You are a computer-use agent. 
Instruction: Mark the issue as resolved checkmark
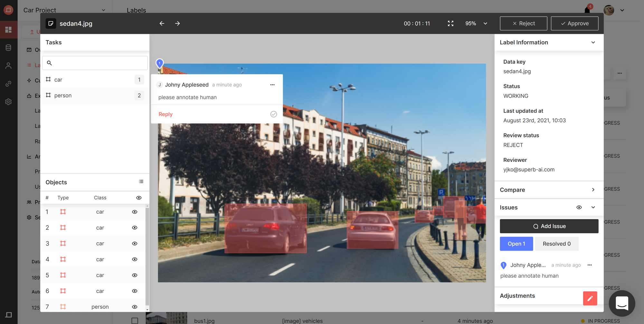pyautogui.click(x=274, y=114)
